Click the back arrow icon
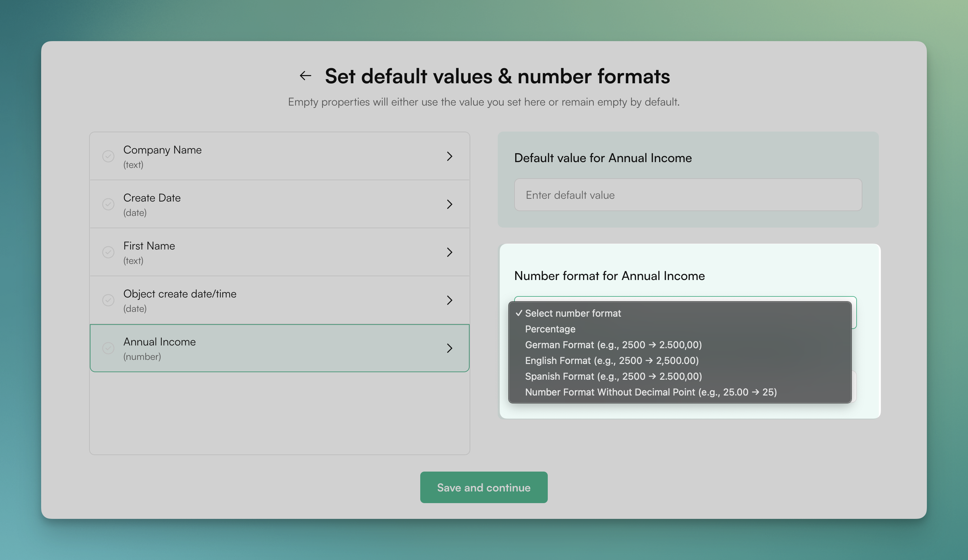Screen dimensions: 968x560 tap(305, 75)
